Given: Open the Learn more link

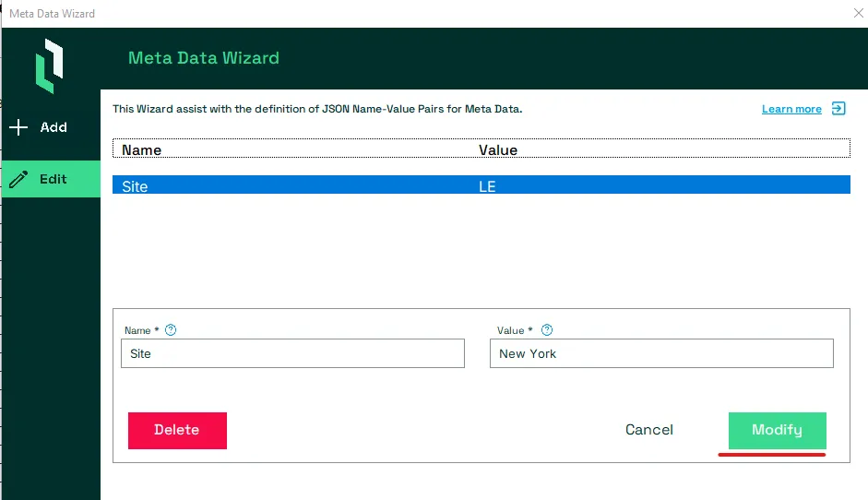Looking at the screenshot, I should click(791, 109).
